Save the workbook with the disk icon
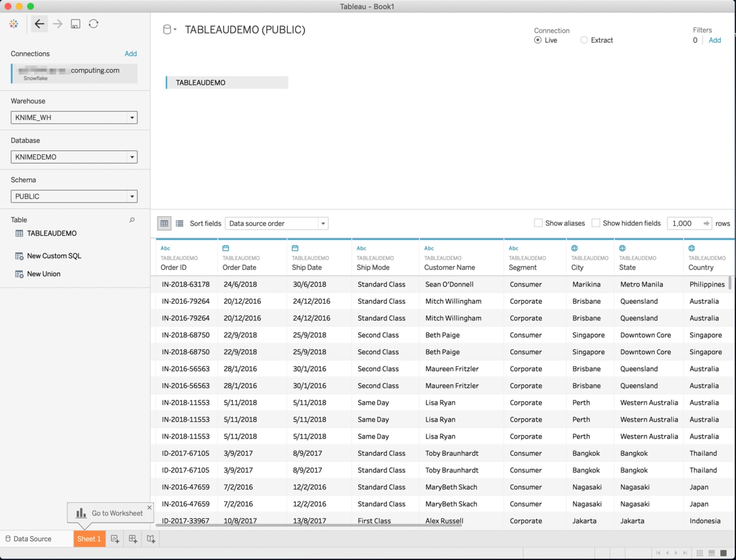Image resolution: width=736 pixels, height=560 pixels. (x=75, y=24)
